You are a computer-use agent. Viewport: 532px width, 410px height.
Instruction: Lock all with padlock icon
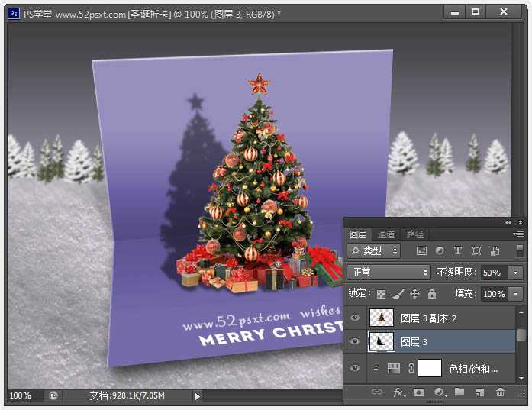(x=432, y=294)
